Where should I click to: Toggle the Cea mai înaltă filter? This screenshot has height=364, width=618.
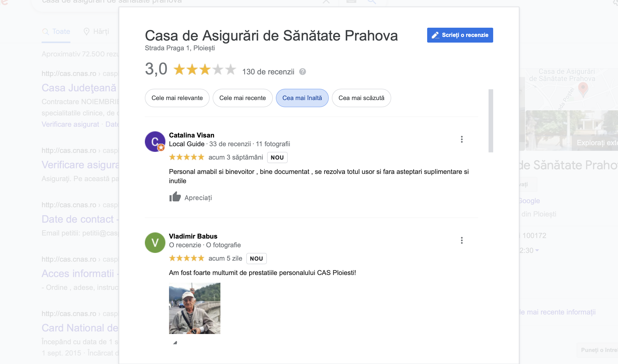pos(302,98)
